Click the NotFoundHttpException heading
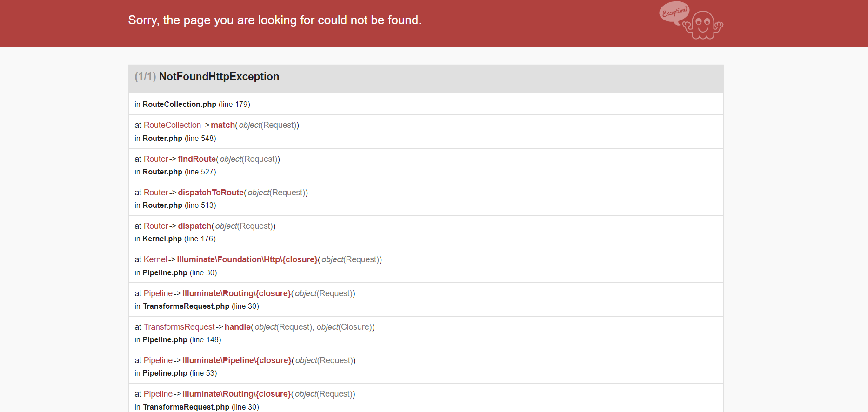This screenshot has width=868, height=412. 219,77
